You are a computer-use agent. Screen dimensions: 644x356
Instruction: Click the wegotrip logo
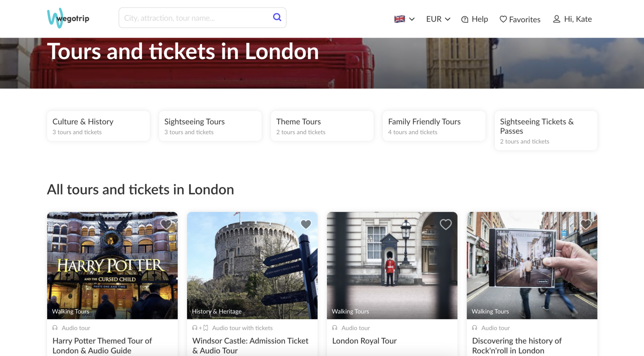click(68, 18)
